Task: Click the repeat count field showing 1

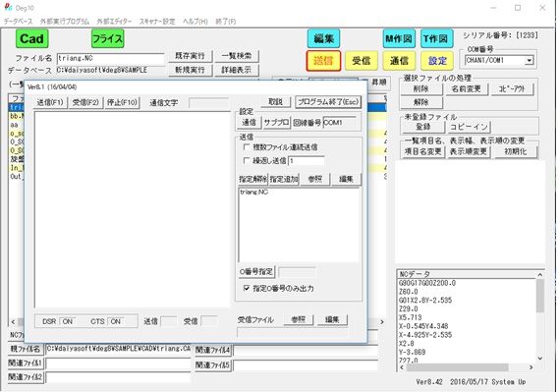Action: (x=307, y=161)
